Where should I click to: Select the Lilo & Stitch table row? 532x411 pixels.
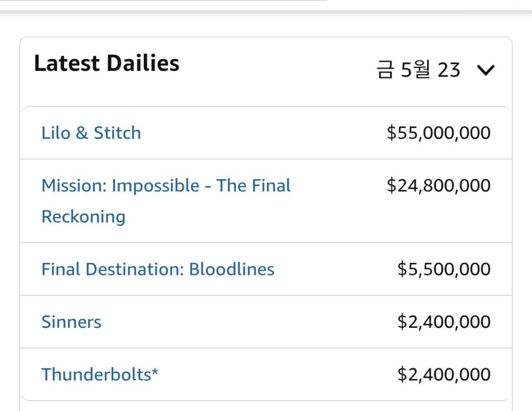265,132
